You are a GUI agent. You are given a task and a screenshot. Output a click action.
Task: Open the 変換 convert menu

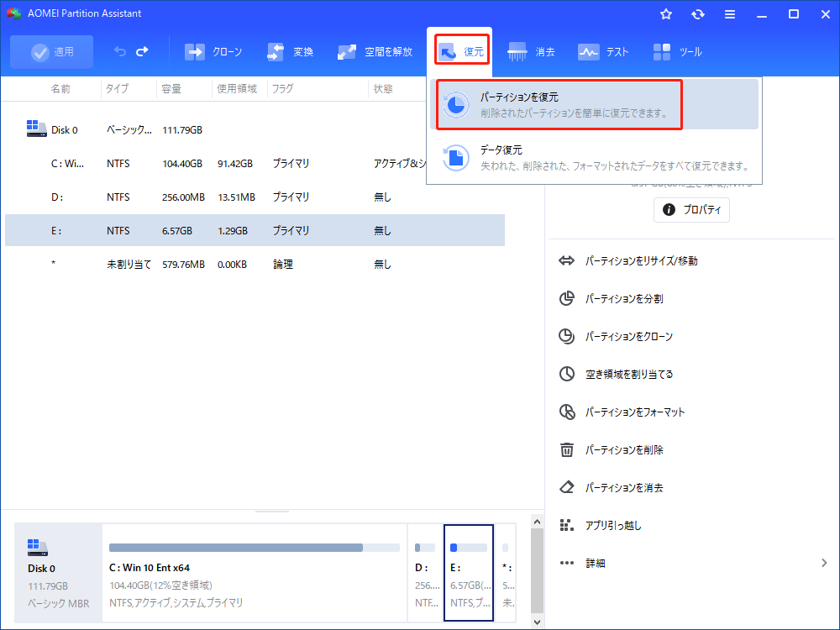point(290,52)
